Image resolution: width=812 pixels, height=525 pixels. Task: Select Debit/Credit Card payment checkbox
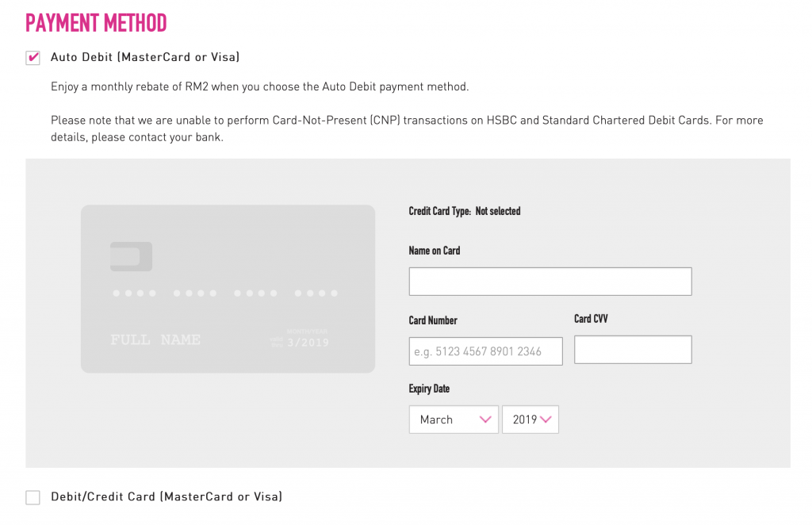33,497
